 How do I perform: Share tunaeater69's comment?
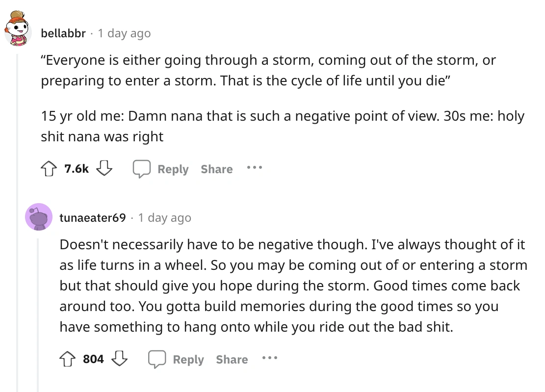point(232,360)
